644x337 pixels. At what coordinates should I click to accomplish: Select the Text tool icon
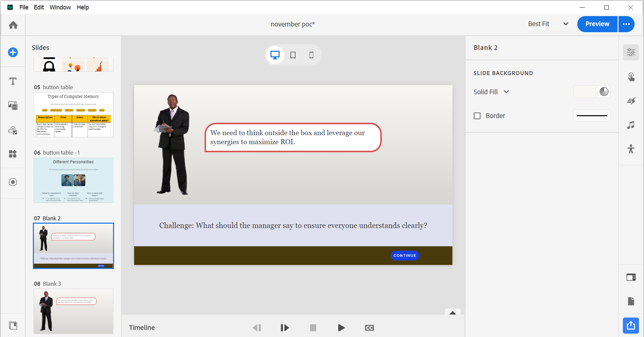(13, 81)
